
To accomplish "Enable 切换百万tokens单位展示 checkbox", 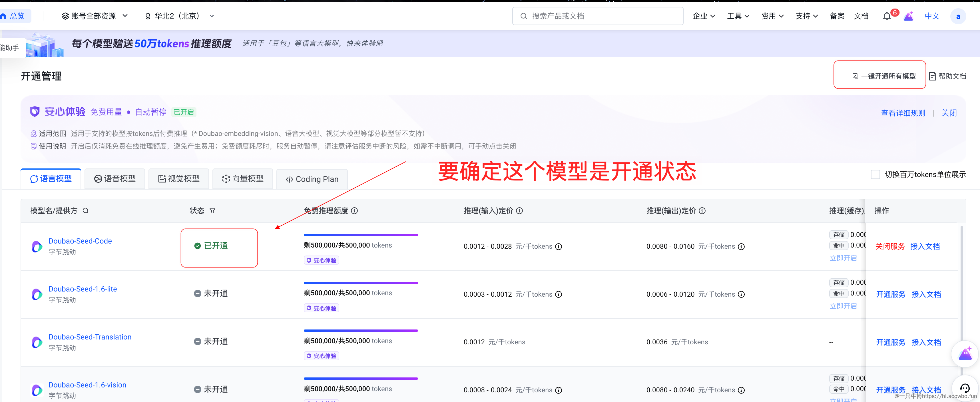I will [x=876, y=174].
